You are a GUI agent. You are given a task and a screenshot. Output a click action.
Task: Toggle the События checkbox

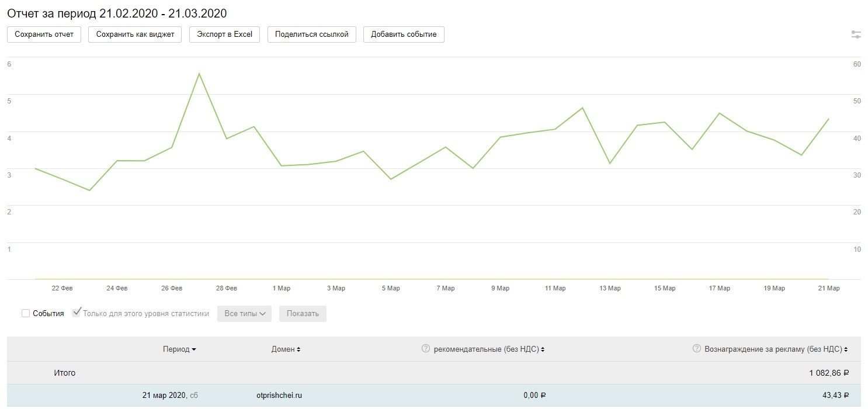coord(26,314)
